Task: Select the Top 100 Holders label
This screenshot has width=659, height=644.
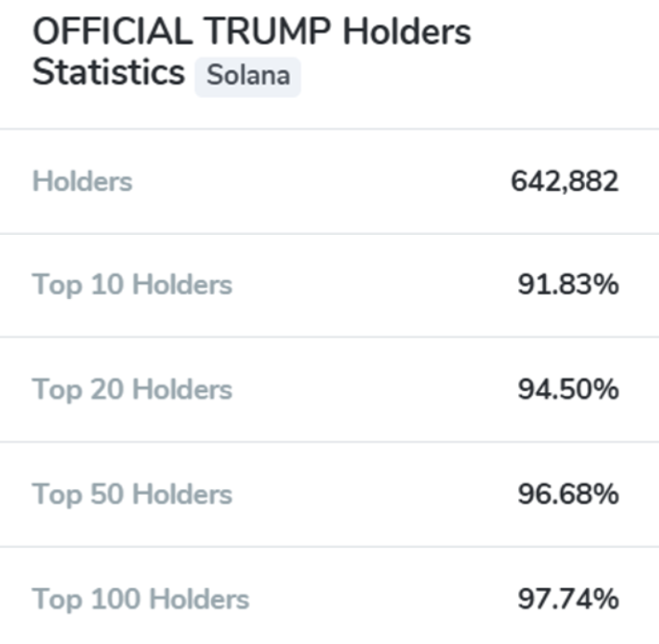Action: click(x=140, y=599)
